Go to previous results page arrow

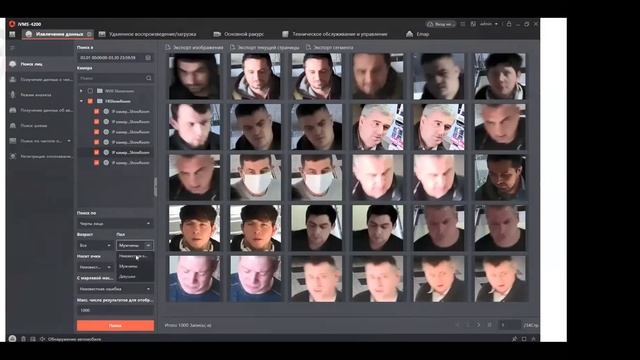tap(468, 325)
